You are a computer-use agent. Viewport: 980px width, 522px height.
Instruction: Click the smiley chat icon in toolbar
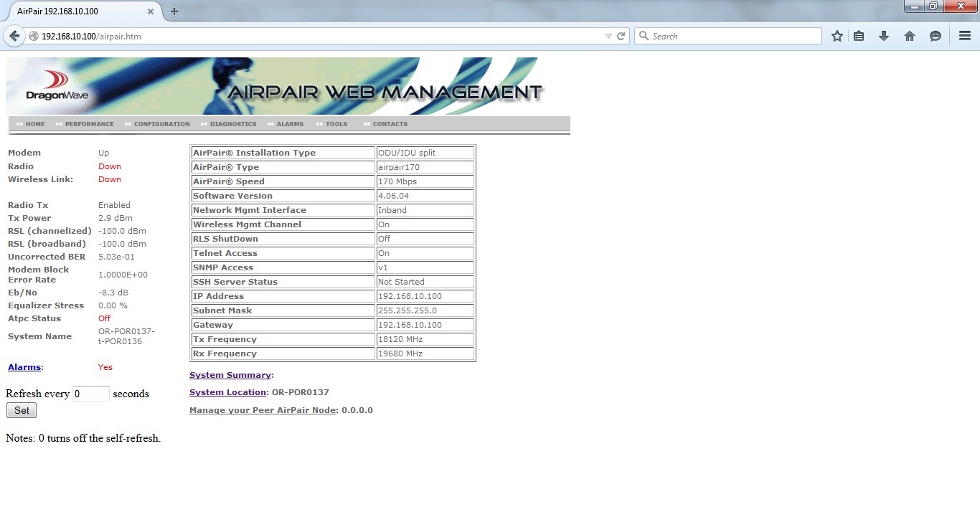936,36
